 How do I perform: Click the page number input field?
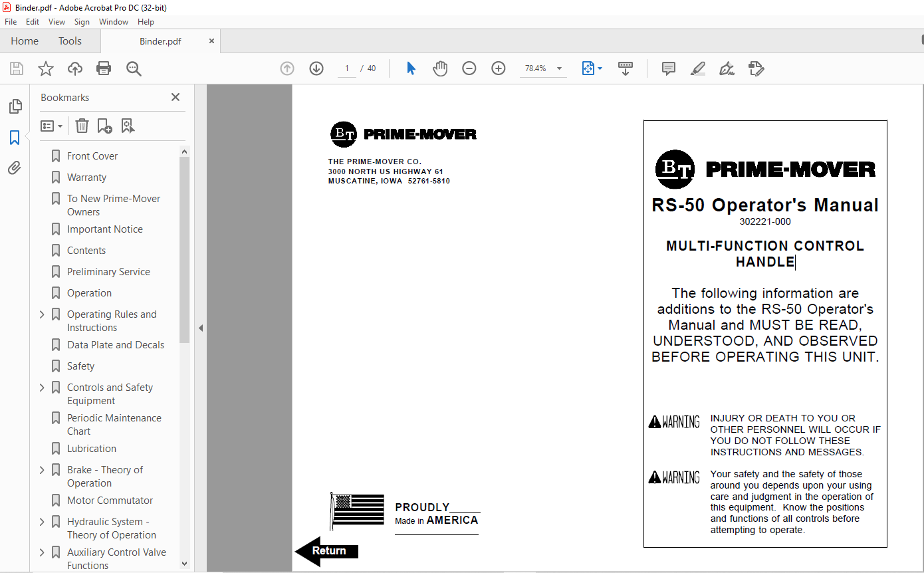tap(346, 68)
